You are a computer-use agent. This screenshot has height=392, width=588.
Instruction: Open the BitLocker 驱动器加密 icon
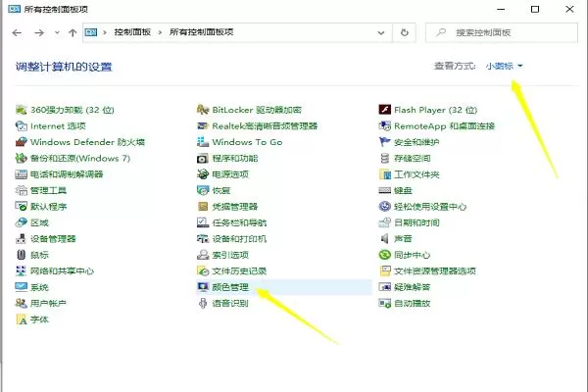(x=203, y=110)
